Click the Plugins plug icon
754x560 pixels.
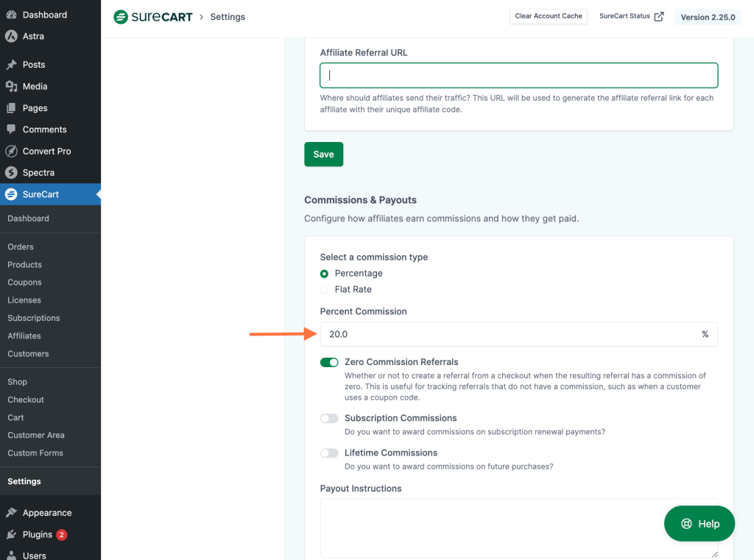click(11, 534)
